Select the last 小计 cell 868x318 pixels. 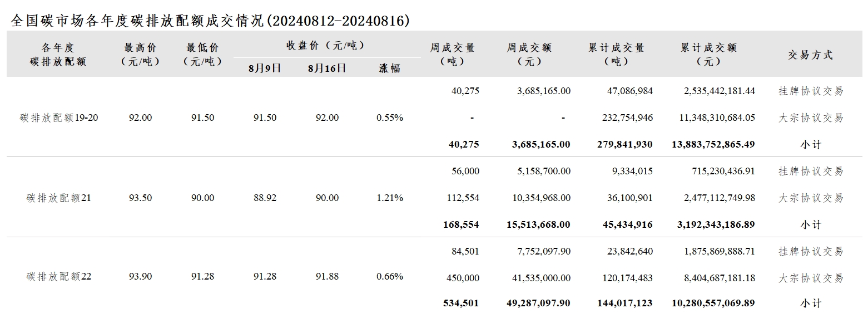point(811,304)
